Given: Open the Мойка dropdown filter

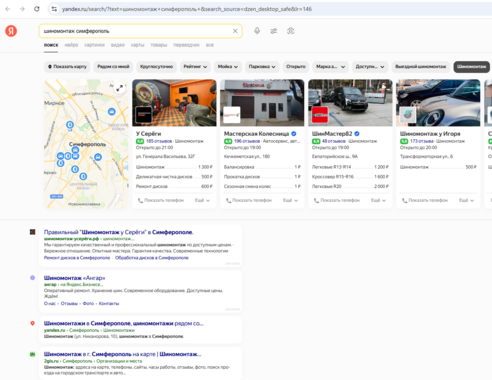Looking at the screenshot, I should [x=228, y=67].
